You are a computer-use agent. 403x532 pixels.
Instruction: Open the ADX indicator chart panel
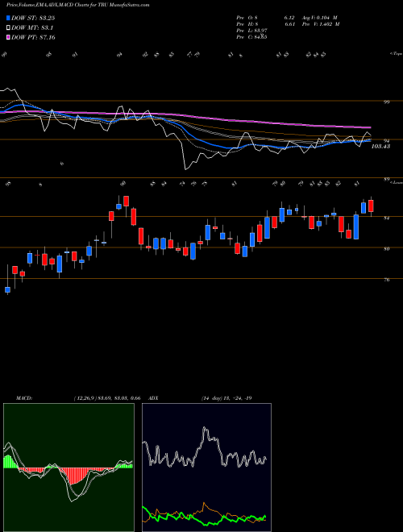(206, 468)
